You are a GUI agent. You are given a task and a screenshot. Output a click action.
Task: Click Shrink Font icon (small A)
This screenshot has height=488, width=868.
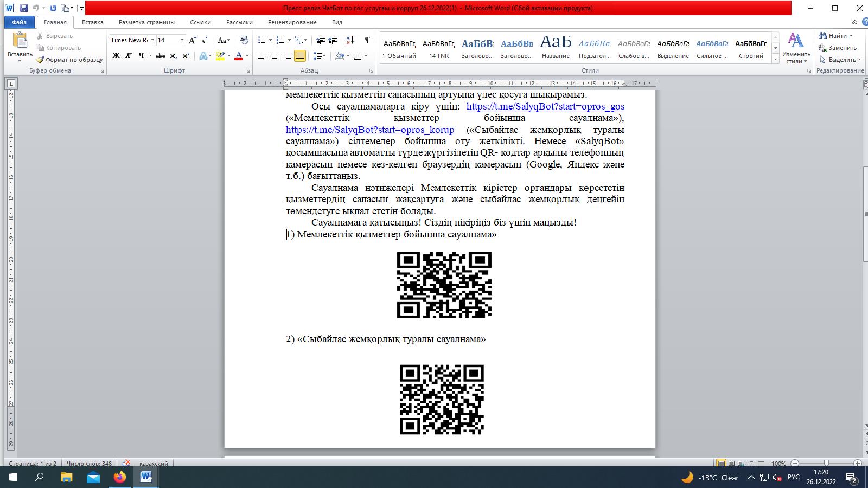click(x=205, y=40)
